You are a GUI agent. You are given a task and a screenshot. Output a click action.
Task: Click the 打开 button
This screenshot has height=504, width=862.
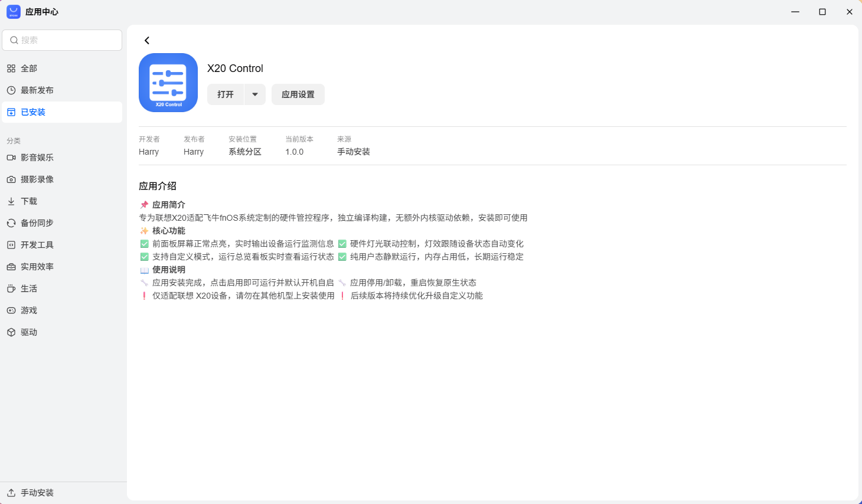click(226, 94)
